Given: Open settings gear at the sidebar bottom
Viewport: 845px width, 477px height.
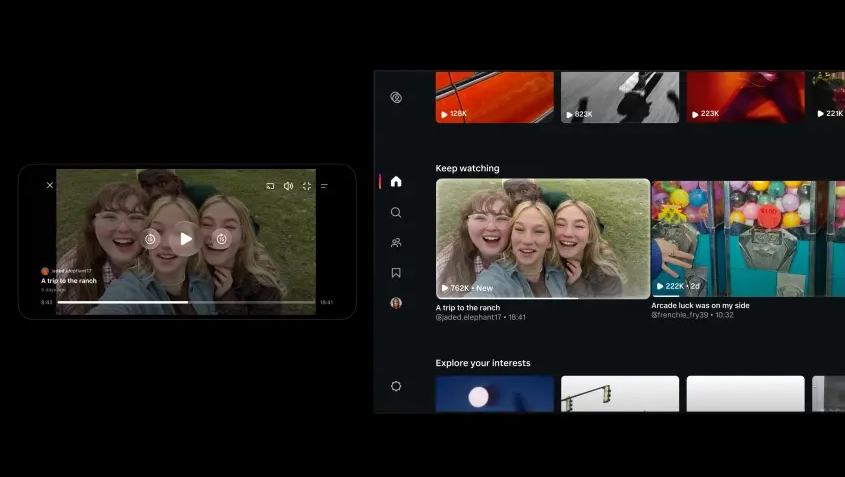Looking at the screenshot, I should pos(396,386).
